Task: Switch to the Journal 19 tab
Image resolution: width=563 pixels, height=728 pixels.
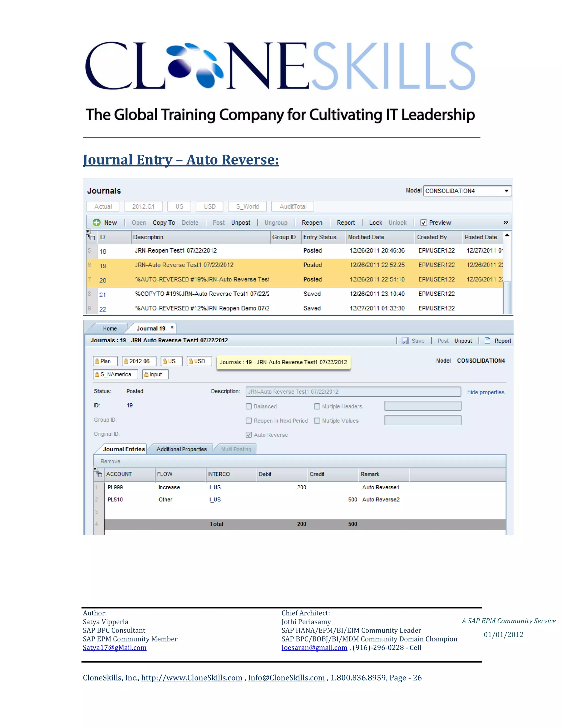Action: coord(151,328)
